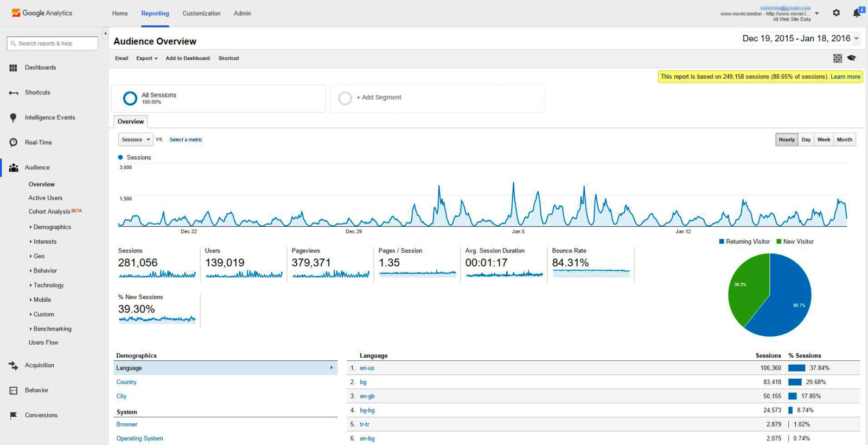
Task: Click Add to Dashboard button
Action: pos(188,59)
